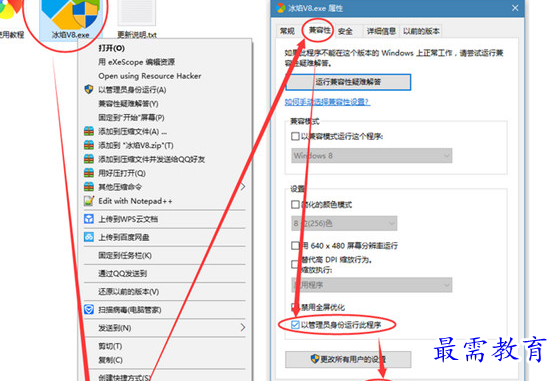Click 运行兼容性疑难解答 button
The width and height of the screenshot is (555, 381).
point(348,82)
